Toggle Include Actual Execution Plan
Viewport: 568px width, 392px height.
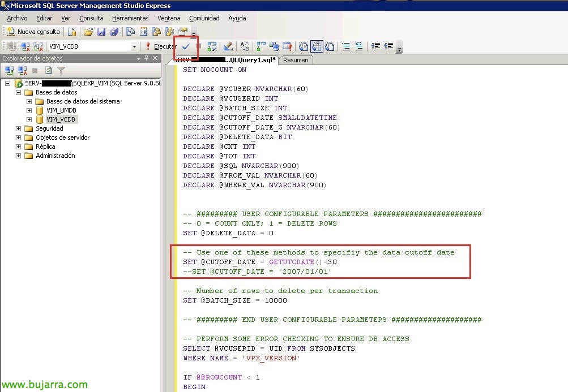tap(260, 46)
